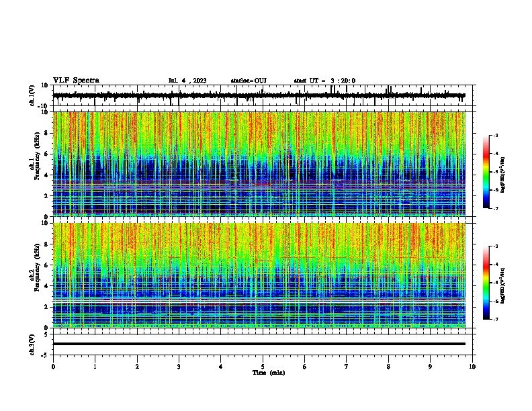This screenshot has height=411, width=532.
Task: Select the "start UT = 3:20:0" header text
Action: [324, 81]
